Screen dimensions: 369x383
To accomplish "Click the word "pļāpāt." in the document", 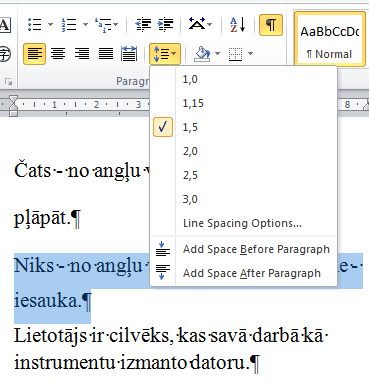I will tap(42, 219).
